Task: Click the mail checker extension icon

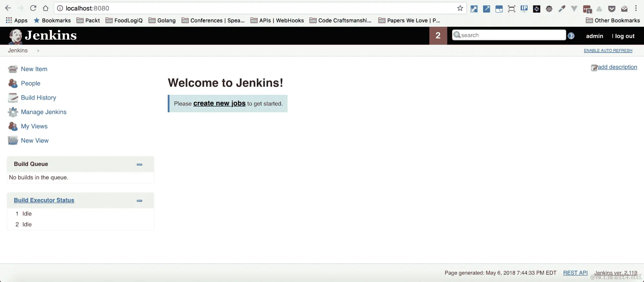Action: (x=624, y=9)
